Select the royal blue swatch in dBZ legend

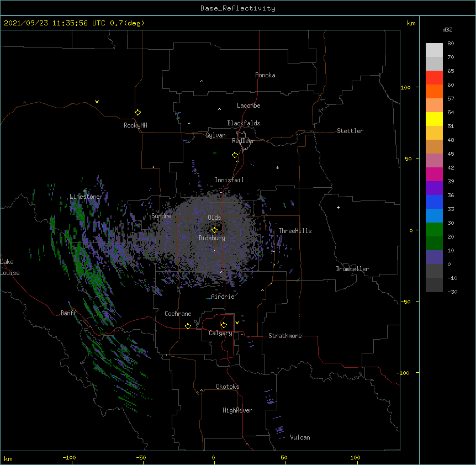(434, 202)
